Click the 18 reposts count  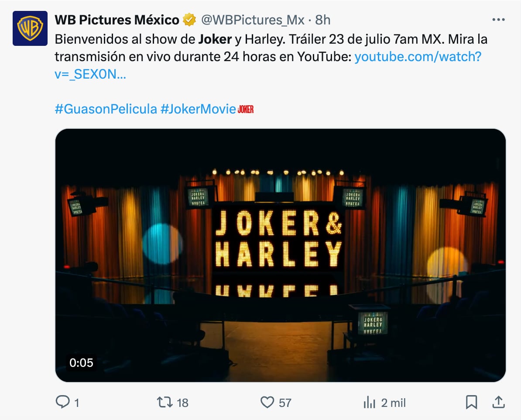(182, 403)
